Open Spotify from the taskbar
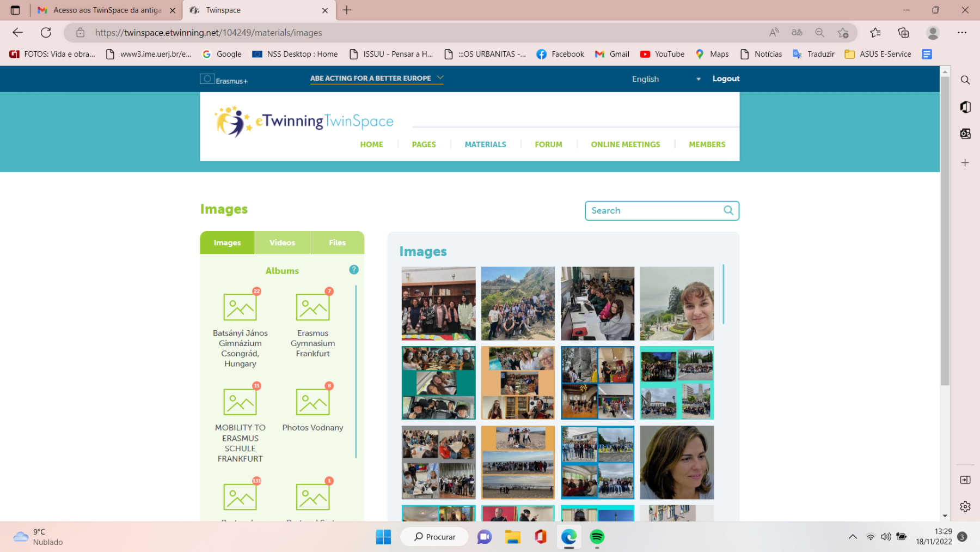Viewport: 980px width, 552px height. (x=597, y=537)
